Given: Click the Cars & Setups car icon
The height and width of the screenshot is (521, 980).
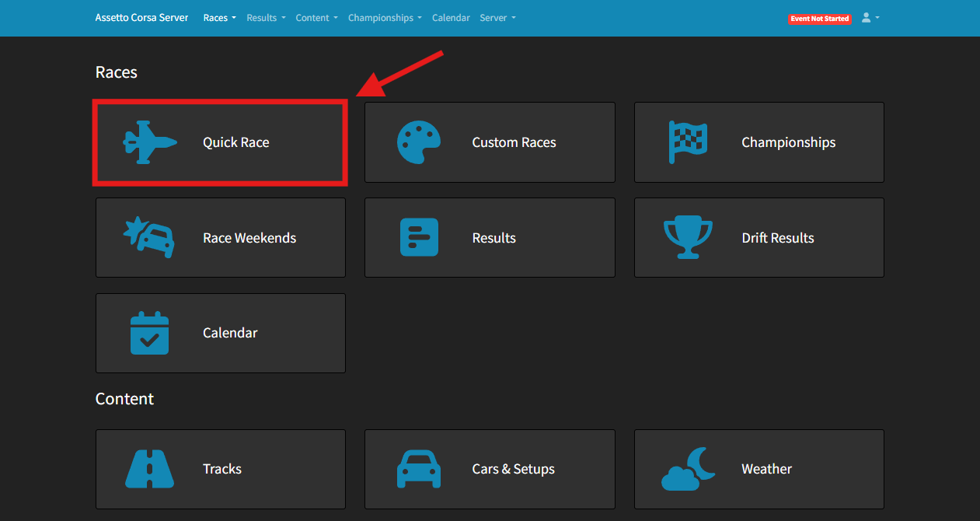Looking at the screenshot, I should point(419,469).
